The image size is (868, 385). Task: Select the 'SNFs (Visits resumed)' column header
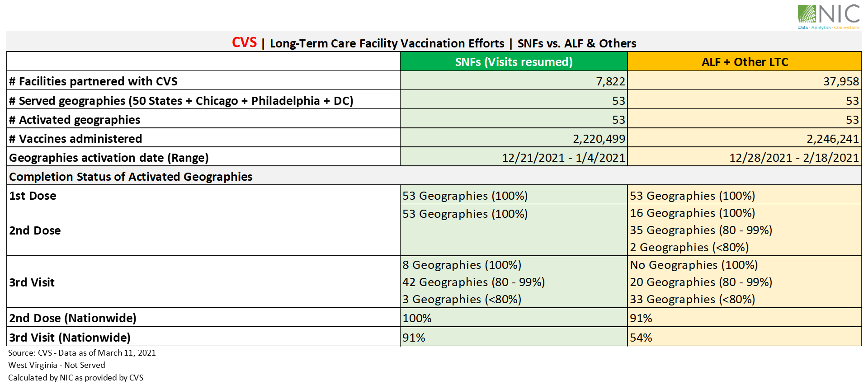coord(514,61)
